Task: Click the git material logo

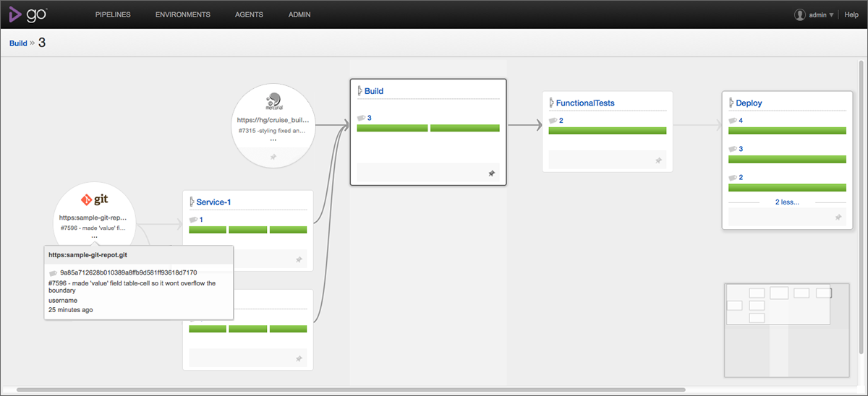Action: pos(95,199)
